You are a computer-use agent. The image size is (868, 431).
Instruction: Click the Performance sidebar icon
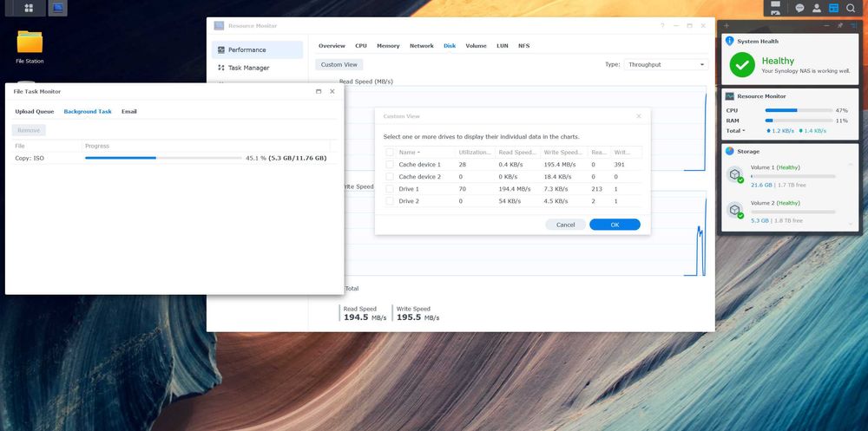221,49
